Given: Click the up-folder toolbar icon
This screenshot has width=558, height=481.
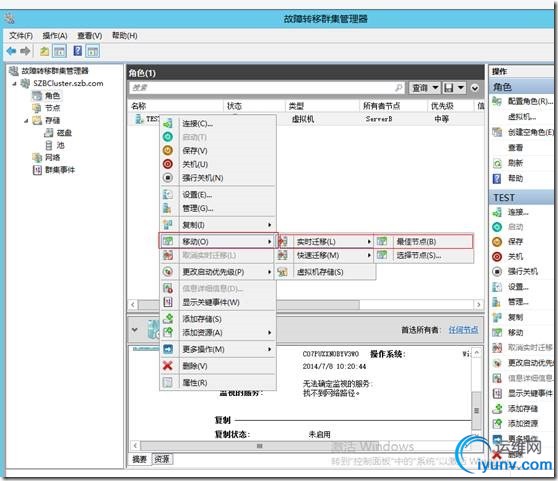Looking at the screenshot, I should (44, 51).
